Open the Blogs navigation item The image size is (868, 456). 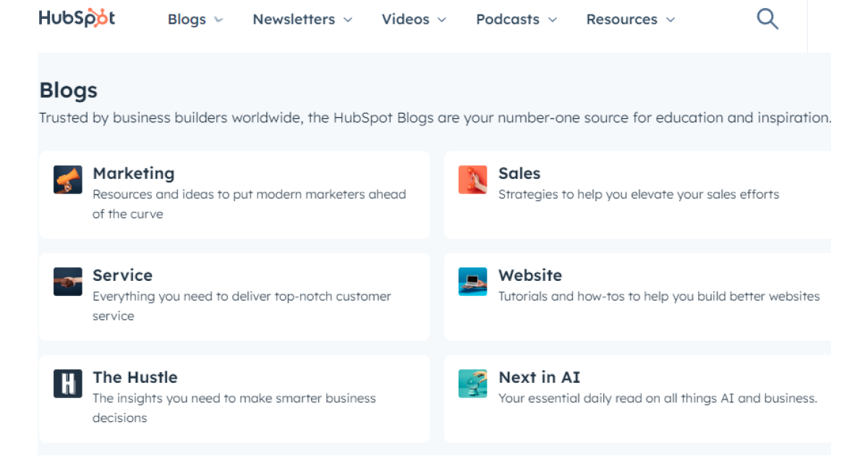tap(187, 20)
